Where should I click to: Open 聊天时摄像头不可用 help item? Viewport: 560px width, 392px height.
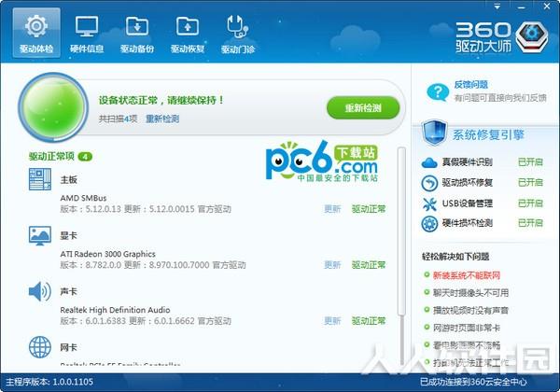click(470, 293)
